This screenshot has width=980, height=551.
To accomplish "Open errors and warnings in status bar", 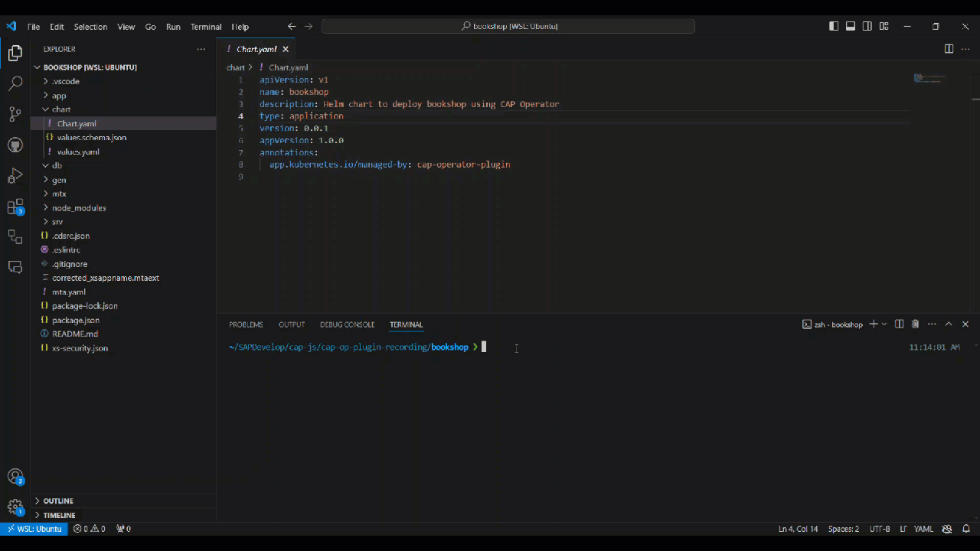I will point(90,529).
